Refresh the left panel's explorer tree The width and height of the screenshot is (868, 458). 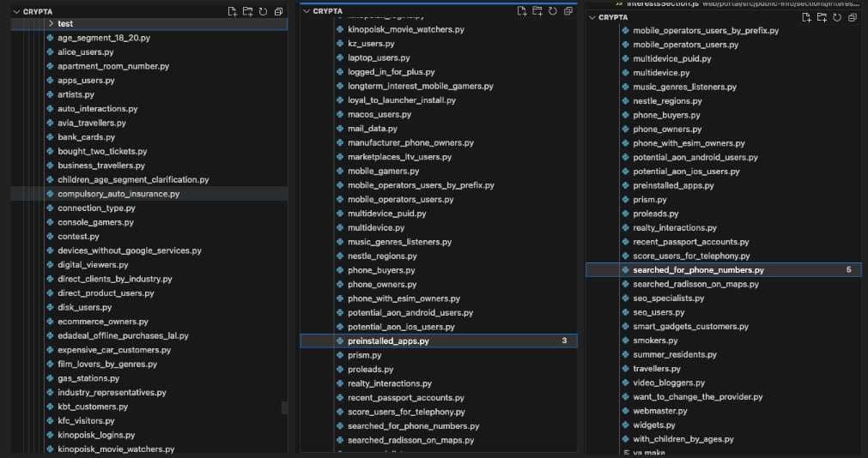coord(264,11)
